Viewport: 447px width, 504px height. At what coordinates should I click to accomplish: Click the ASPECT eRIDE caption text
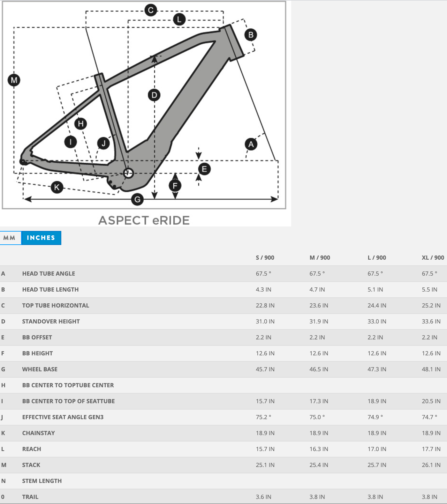pos(144,220)
